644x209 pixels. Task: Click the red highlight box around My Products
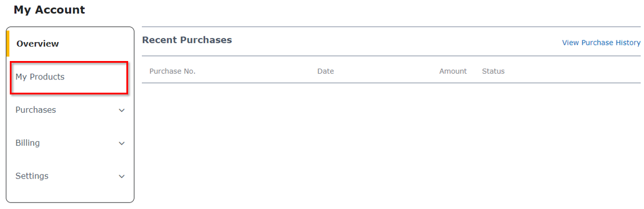click(69, 78)
